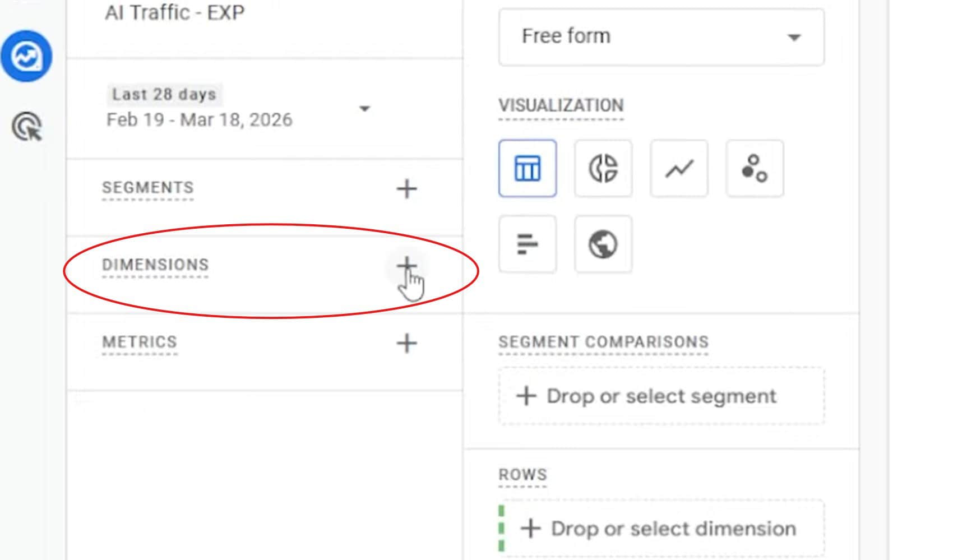Image resolution: width=953 pixels, height=560 pixels.
Task: Click the Feb 19 - Mar 18 date text
Action: (x=198, y=119)
